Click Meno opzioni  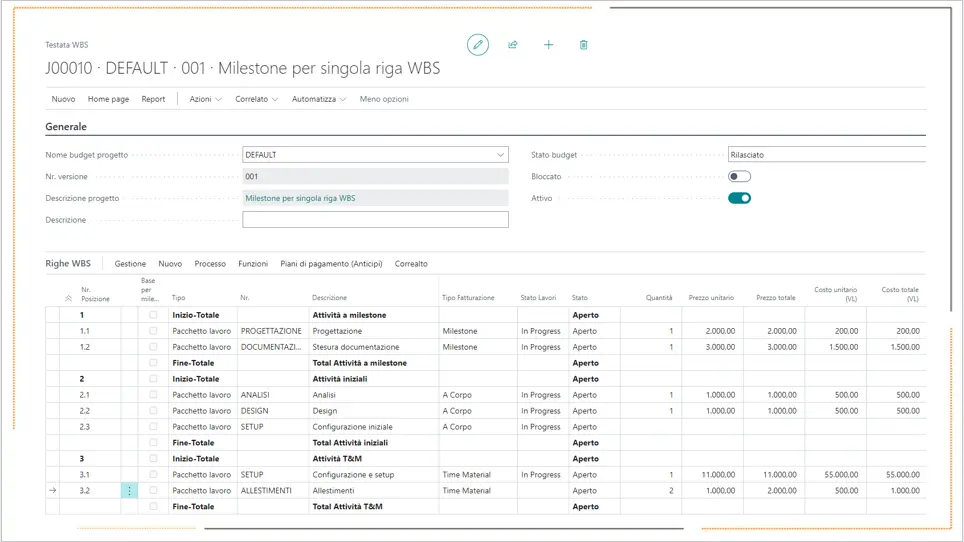[x=384, y=99]
